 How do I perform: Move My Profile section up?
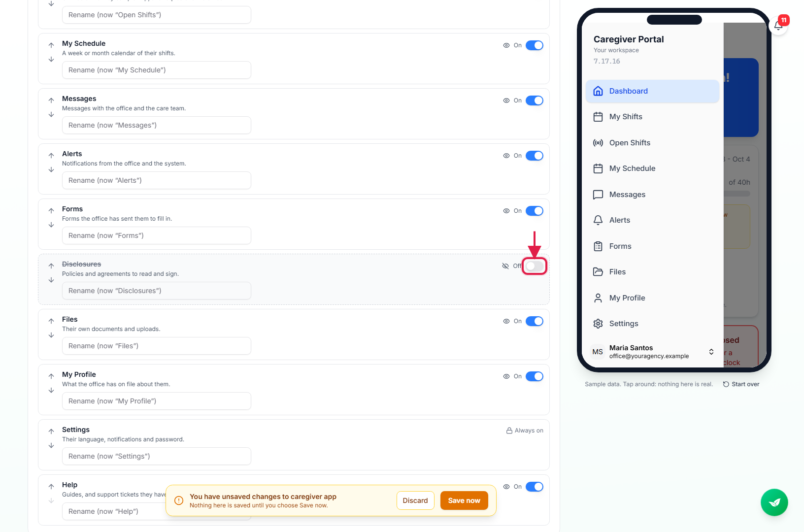[51, 376]
